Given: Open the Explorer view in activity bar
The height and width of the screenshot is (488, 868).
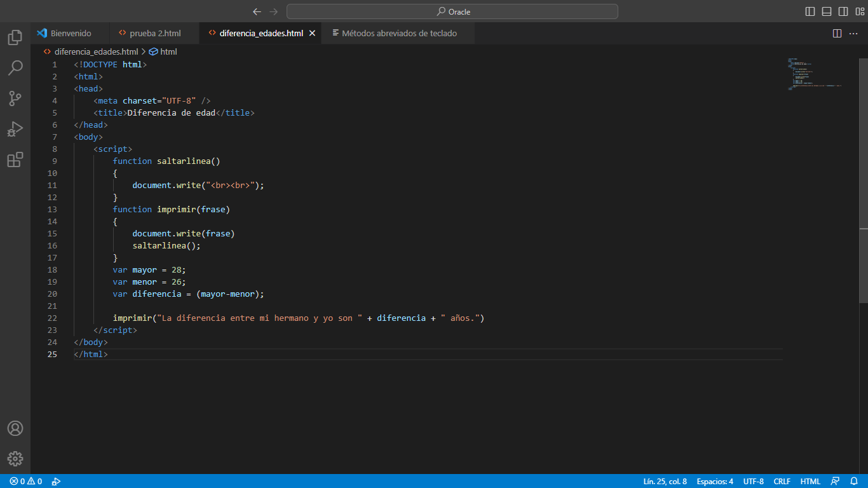Looking at the screenshot, I should tap(15, 37).
